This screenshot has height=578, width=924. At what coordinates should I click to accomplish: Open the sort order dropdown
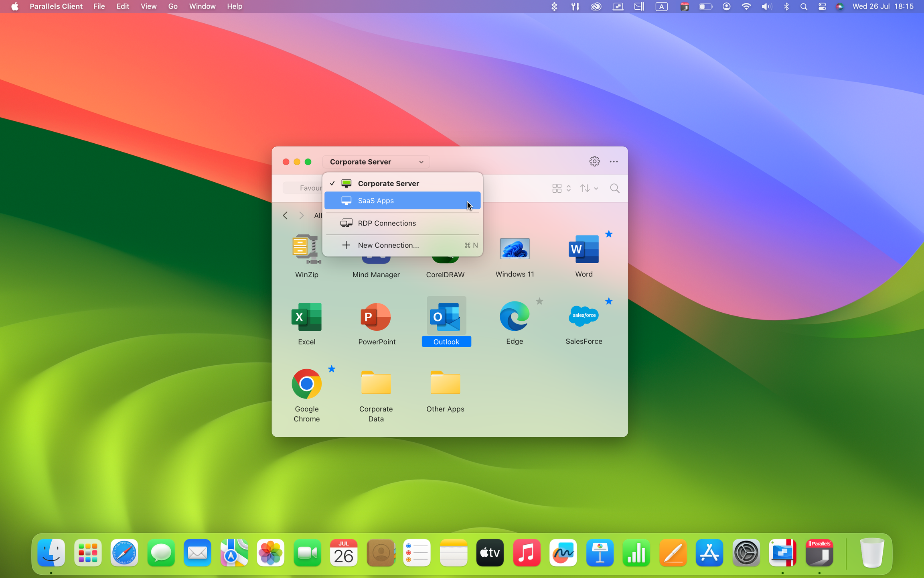589,188
